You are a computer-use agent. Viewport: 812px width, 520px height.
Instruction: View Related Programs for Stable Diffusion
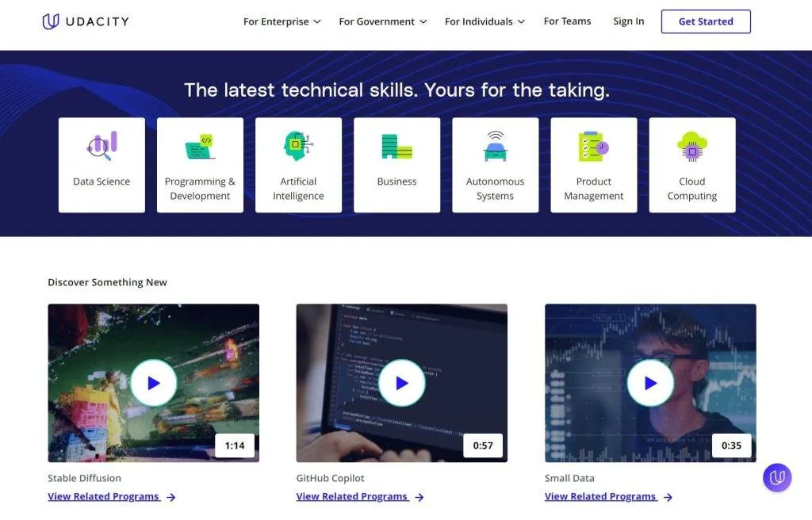(x=103, y=496)
